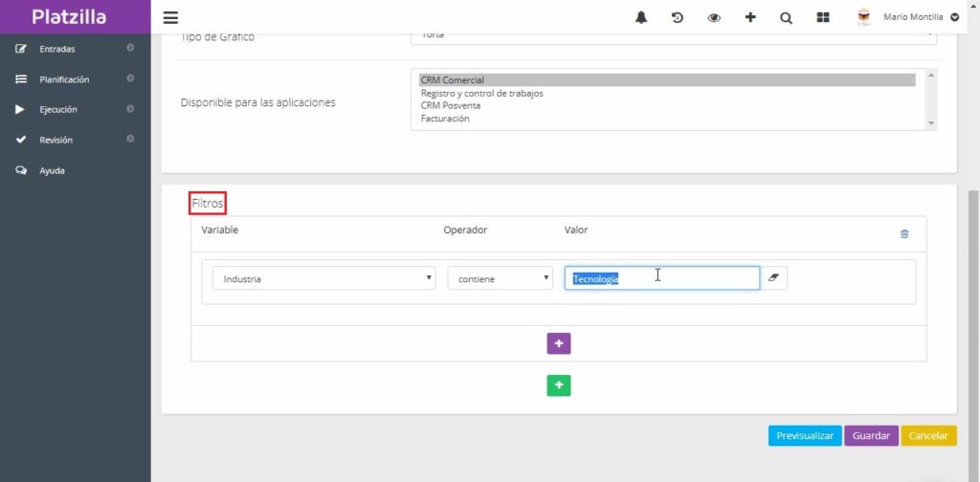Viewport: 980px width, 482px height.
Task: Click the Variable column header
Action: pos(219,230)
